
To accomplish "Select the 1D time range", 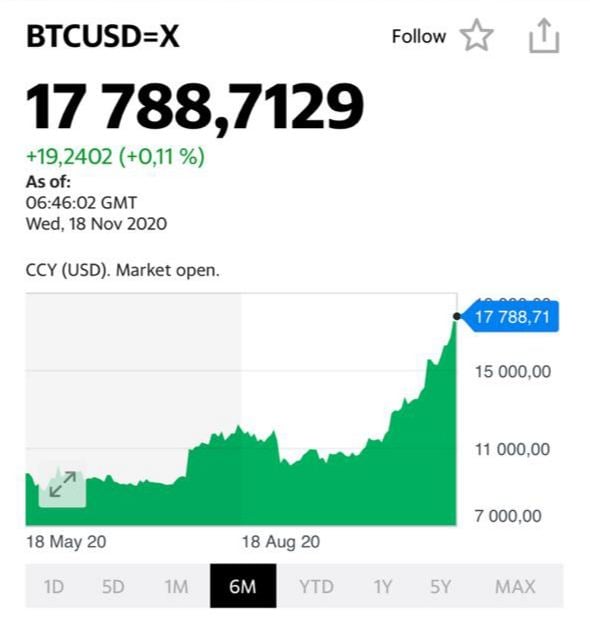I will pos(53,587).
